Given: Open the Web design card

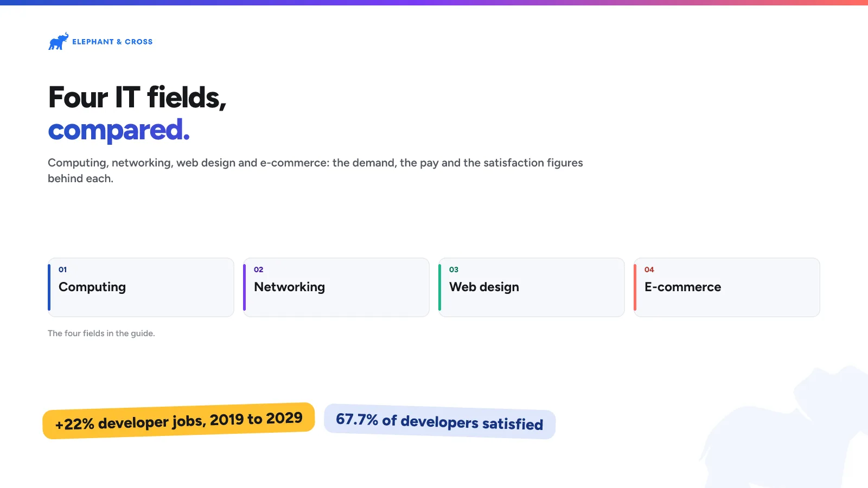Looking at the screenshot, I should [532, 287].
